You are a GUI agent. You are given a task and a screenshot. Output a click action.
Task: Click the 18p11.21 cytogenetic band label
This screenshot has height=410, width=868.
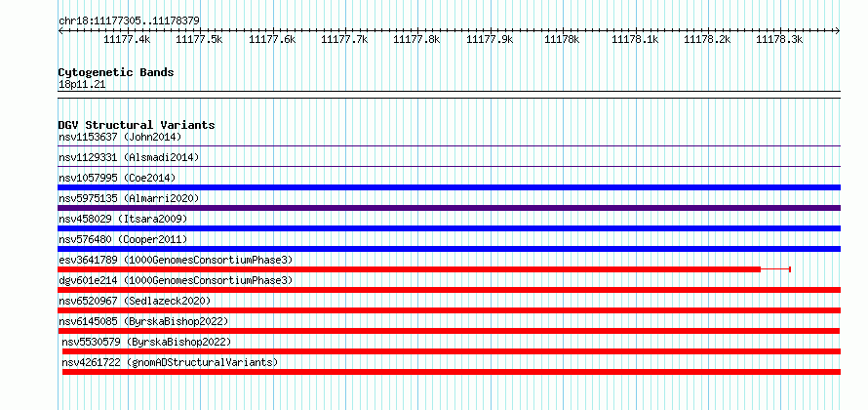click(x=82, y=85)
